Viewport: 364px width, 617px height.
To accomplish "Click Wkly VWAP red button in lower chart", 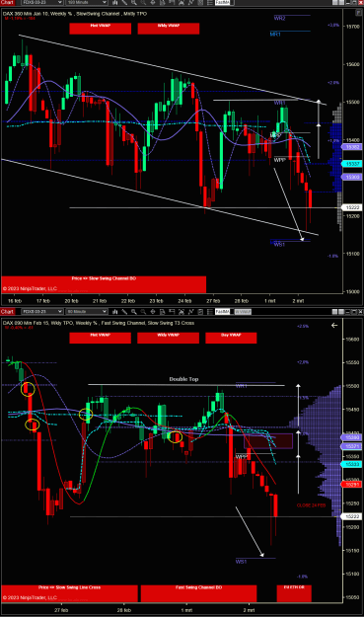I will 168,338.
